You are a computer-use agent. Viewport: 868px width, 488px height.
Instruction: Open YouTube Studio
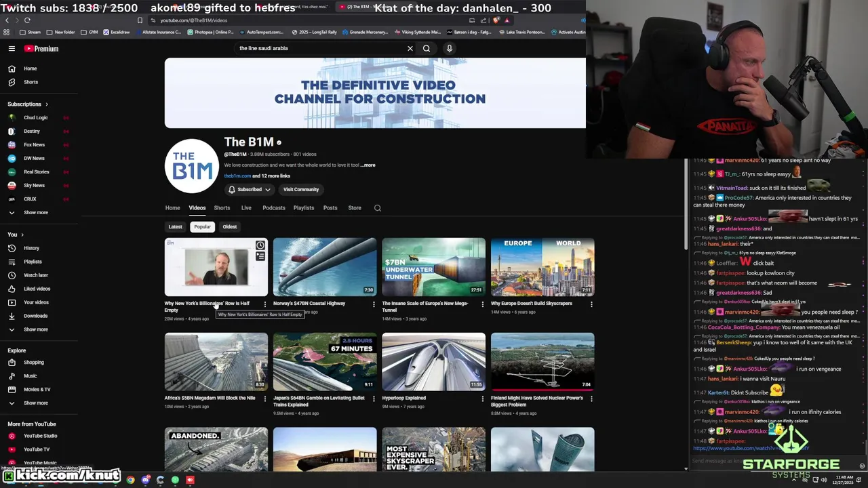coord(40,436)
